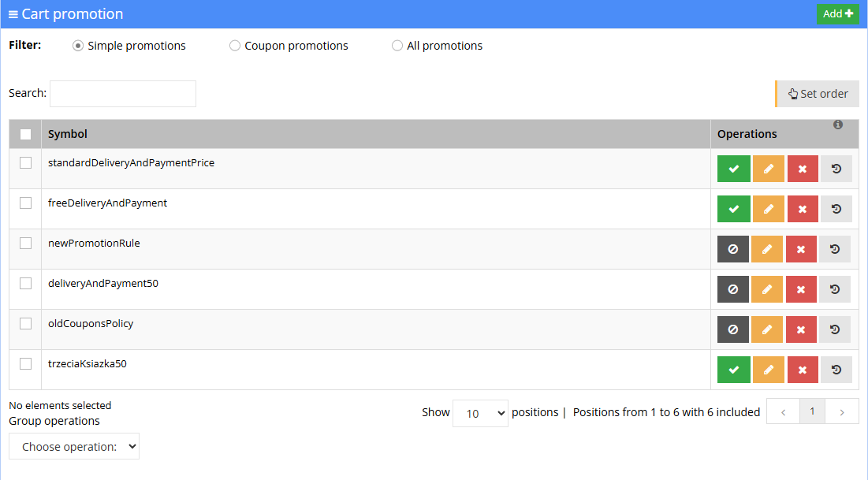The height and width of the screenshot is (480, 868).
Task: Click the freeDeliveryAndPayment symbol text
Action: (107, 203)
